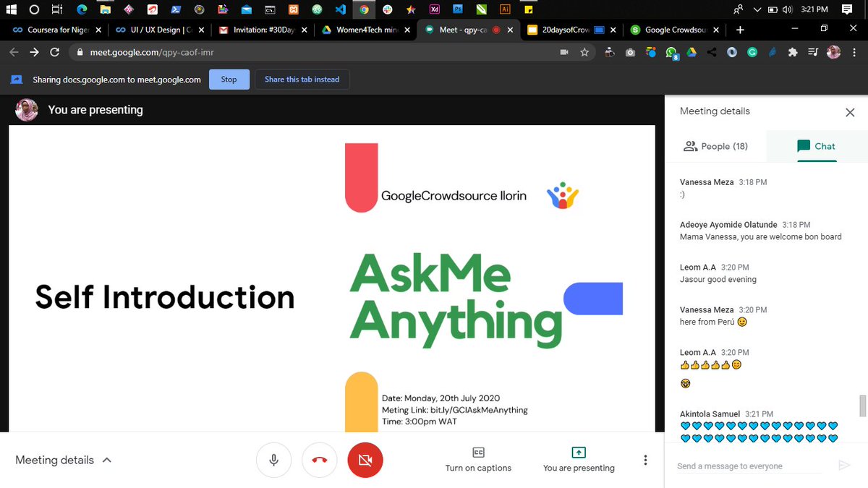Click the 'Send a message to everyone' field
The width and height of the screenshot is (868, 488).
749,466
